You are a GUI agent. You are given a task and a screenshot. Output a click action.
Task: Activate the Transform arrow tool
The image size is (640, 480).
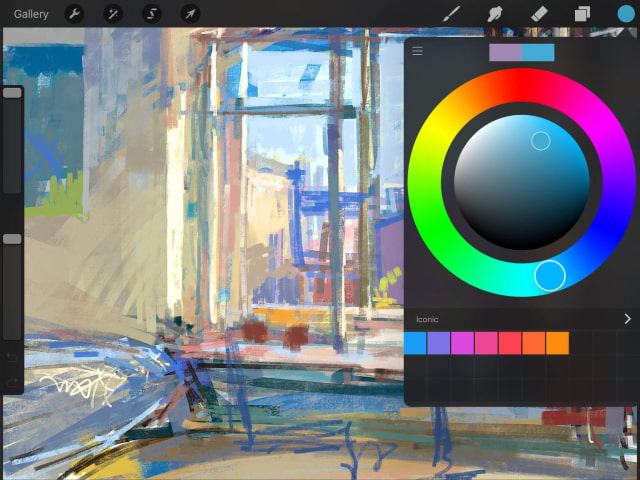190,14
